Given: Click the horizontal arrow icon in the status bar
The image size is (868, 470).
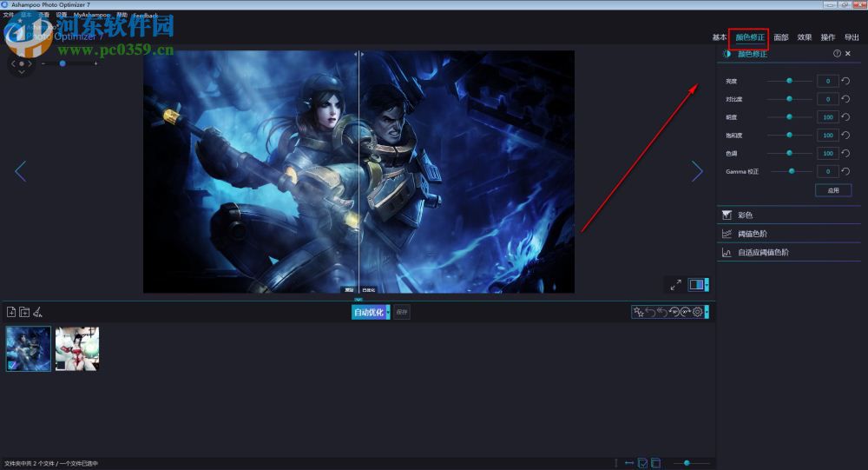Looking at the screenshot, I should [x=629, y=463].
